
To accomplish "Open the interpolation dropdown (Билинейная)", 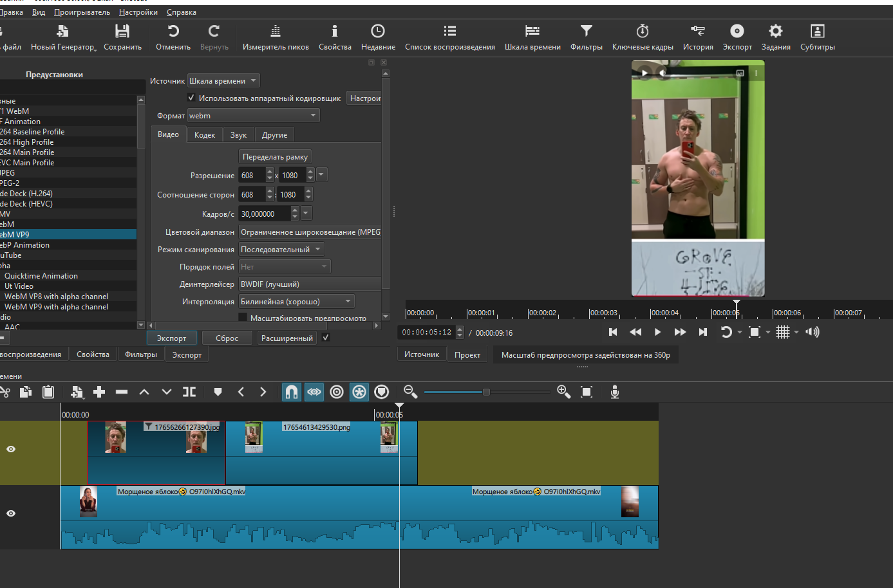I will point(296,302).
